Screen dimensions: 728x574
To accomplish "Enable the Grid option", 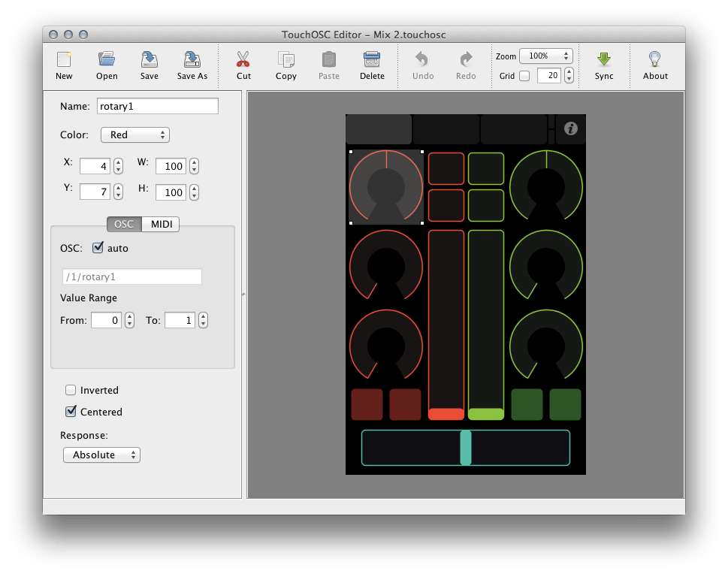I will coord(524,75).
